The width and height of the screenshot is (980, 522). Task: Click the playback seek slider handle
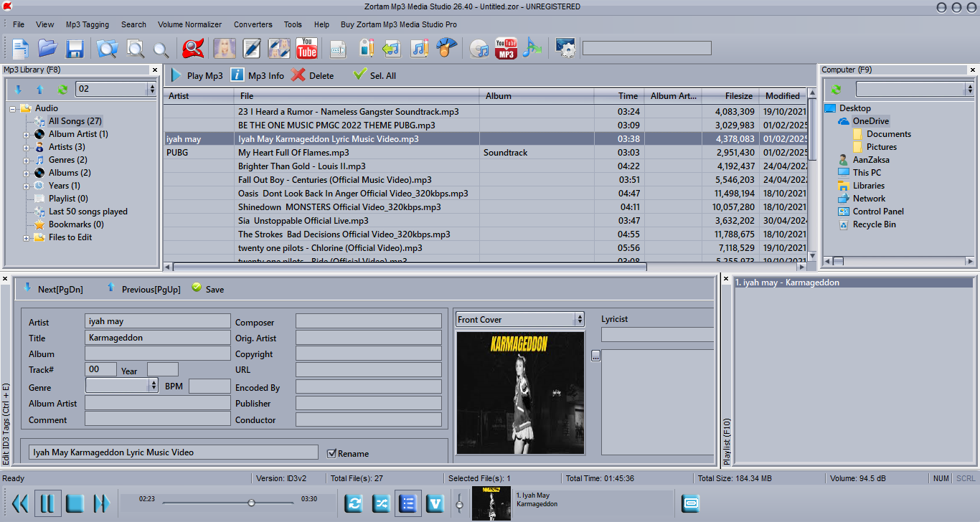pyautogui.click(x=251, y=503)
